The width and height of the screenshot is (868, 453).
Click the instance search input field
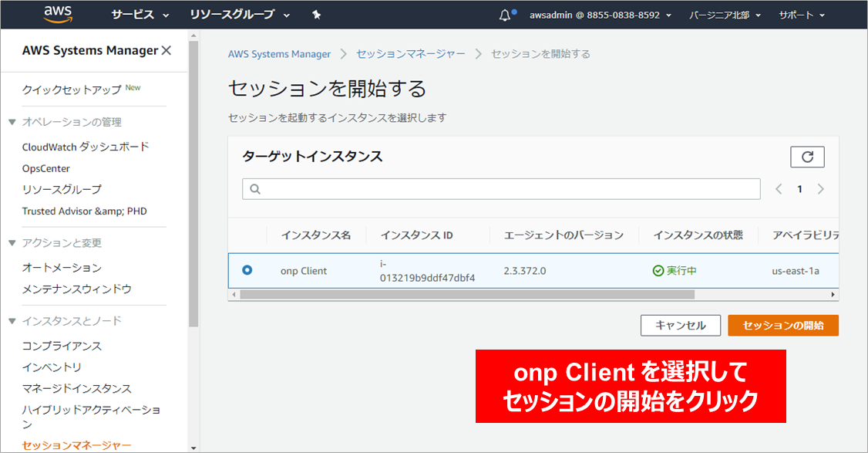501,189
